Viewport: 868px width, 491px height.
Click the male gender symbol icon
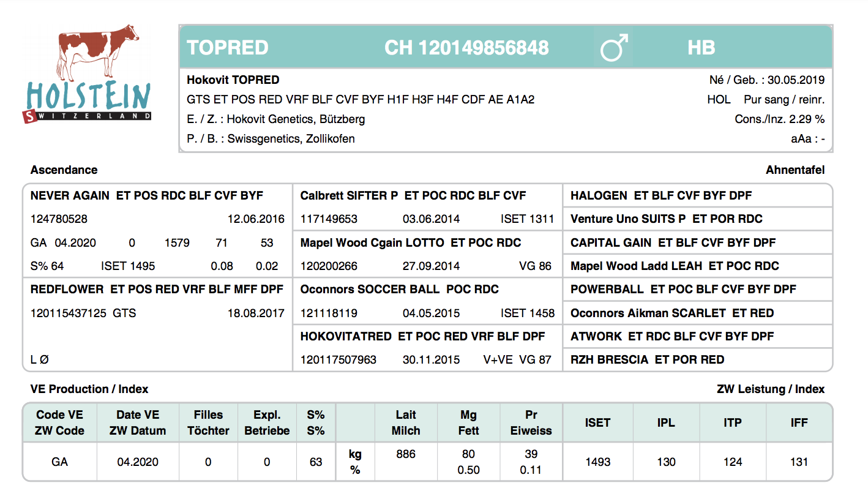coord(613,48)
